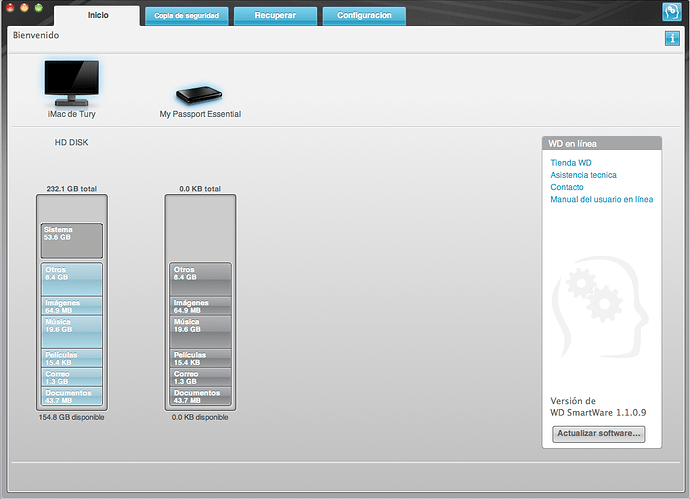The width and height of the screenshot is (690, 499).
Task: Open the Recuperar tab
Action: click(275, 16)
